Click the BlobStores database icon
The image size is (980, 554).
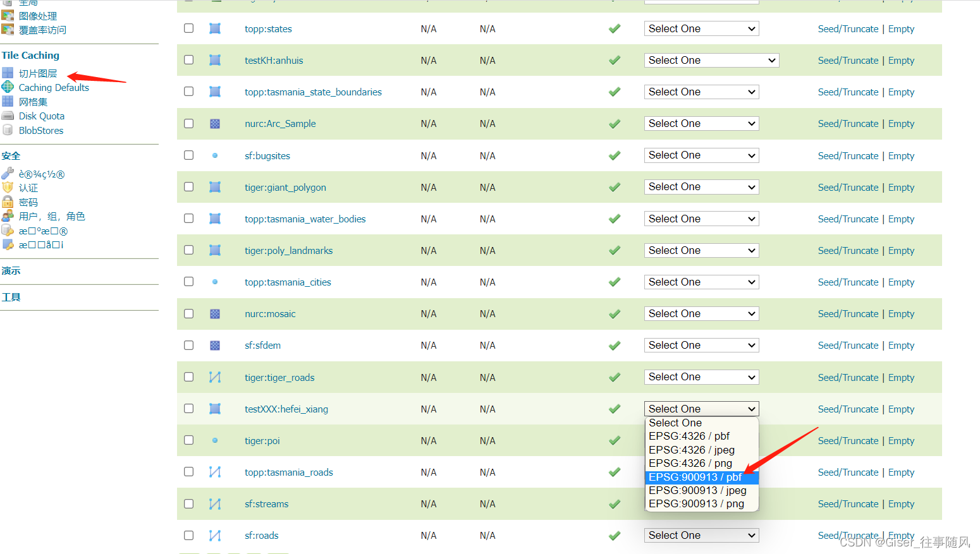8,130
